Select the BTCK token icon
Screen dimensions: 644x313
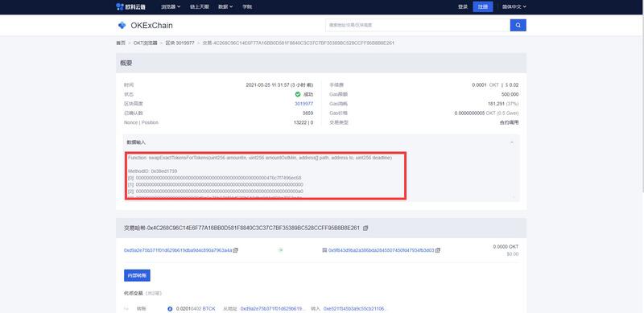[x=170, y=308]
